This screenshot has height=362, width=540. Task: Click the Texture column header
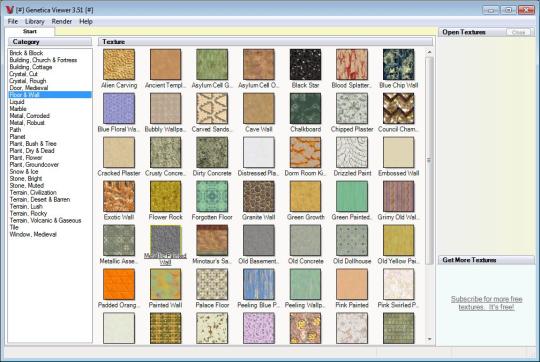click(265, 42)
